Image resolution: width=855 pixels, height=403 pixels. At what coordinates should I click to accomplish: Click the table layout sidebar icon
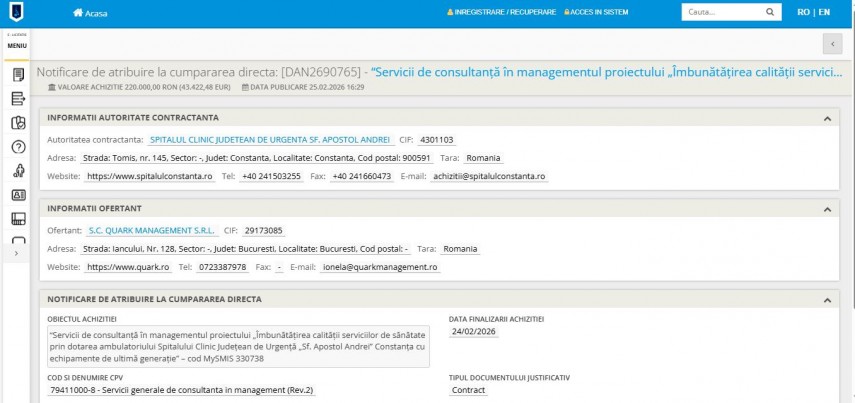[17, 219]
